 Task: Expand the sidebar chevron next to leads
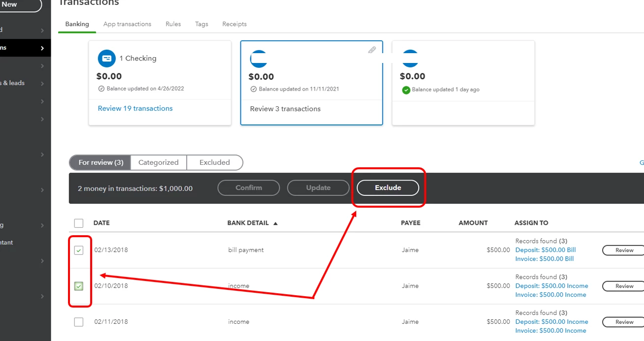coord(42,84)
